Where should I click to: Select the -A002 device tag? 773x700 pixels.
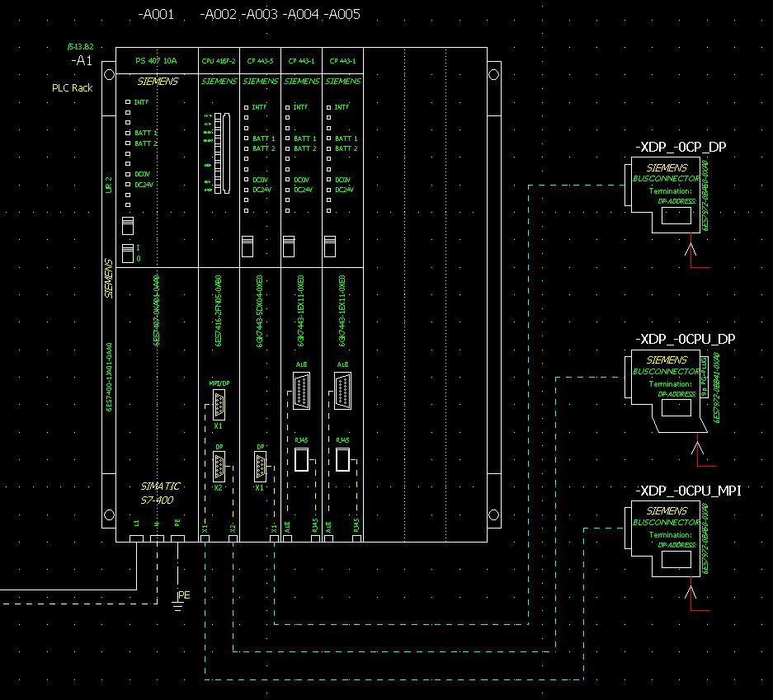tap(219, 14)
